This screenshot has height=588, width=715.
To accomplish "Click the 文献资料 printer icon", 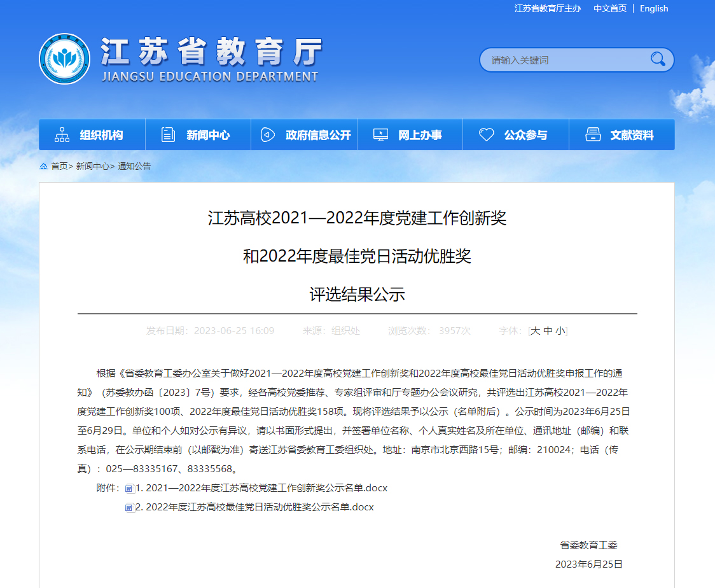I will coord(593,135).
